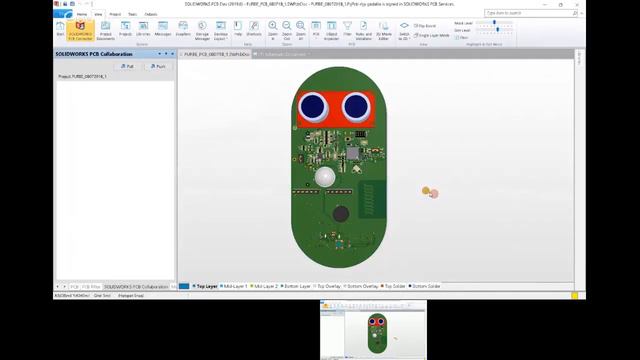Click the Pull button in Collaboration panel
This screenshot has width=640, height=360.
(127, 66)
